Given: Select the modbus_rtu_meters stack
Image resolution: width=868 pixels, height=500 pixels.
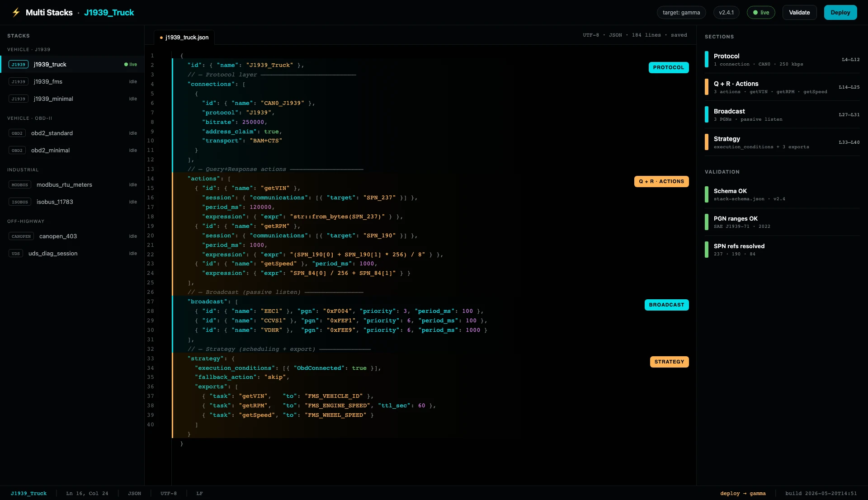Looking at the screenshot, I should (72, 184).
